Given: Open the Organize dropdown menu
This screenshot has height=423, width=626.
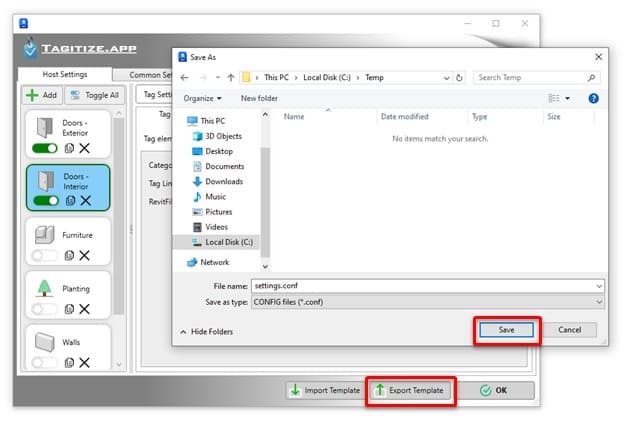Looking at the screenshot, I should point(202,98).
